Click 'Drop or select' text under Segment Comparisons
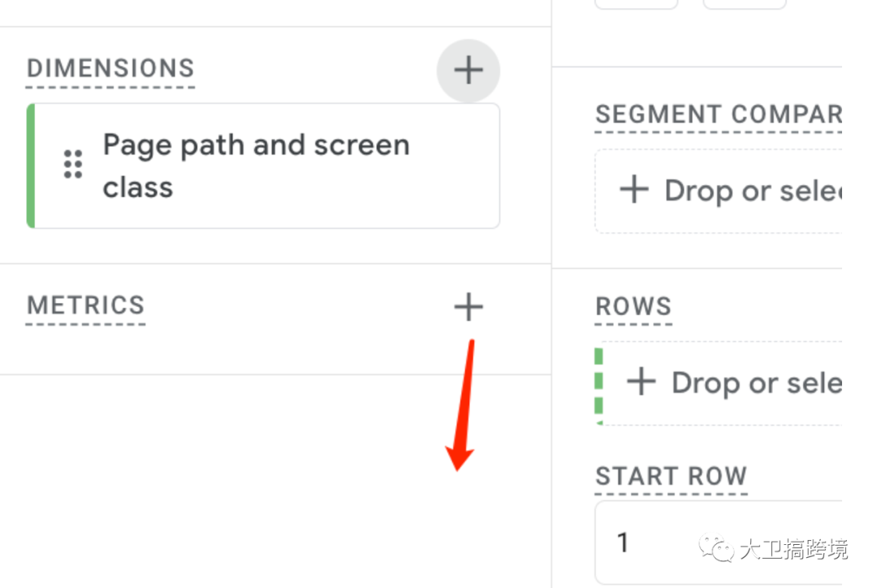 [x=752, y=191]
